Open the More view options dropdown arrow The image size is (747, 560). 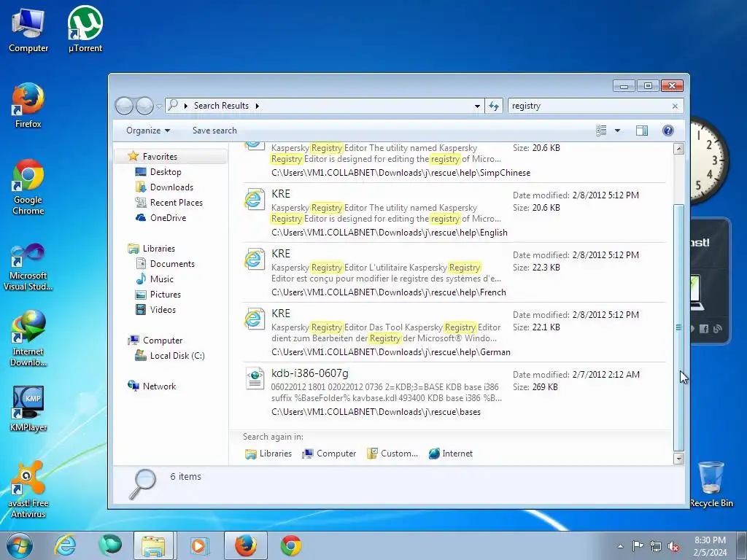[x=617, y=131]
